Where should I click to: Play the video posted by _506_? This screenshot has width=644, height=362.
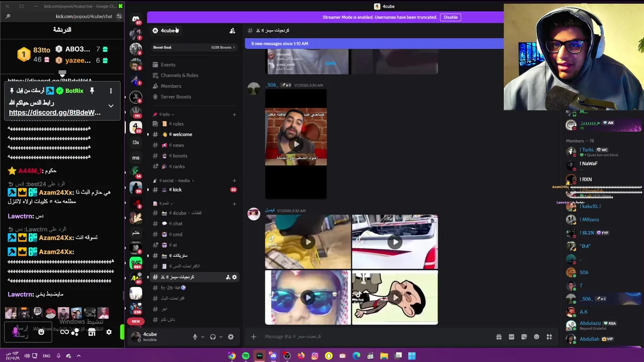296,144
